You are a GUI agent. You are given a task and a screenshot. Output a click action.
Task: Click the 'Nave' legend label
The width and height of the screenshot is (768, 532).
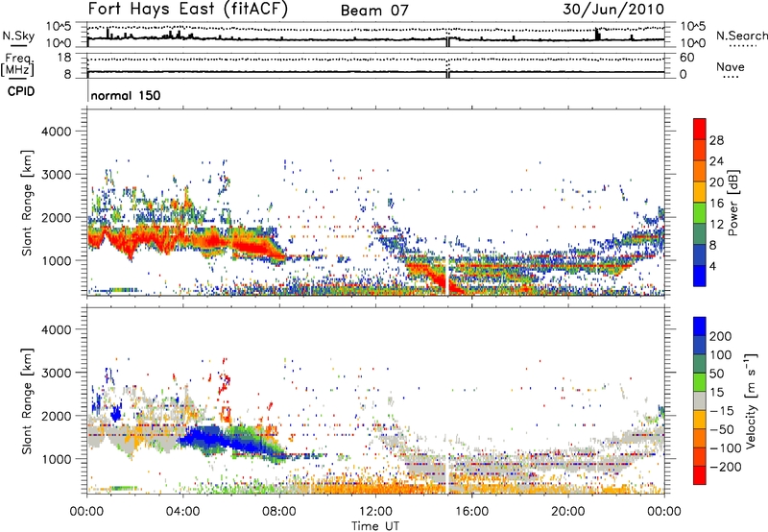point(731,66)
